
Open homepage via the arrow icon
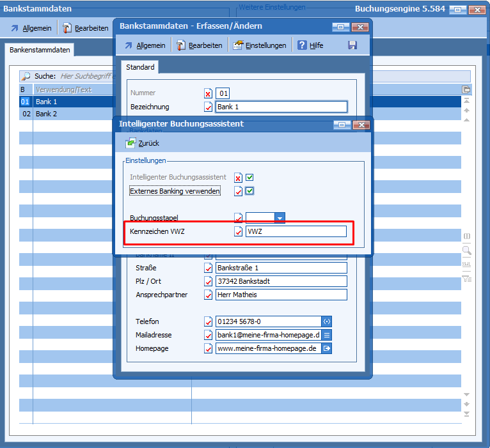(326, 348)
